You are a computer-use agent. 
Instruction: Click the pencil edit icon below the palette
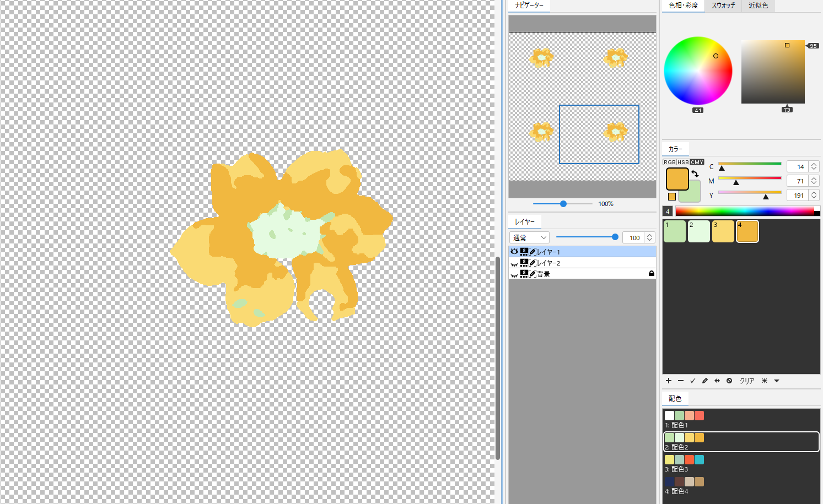tap(705, 381)
